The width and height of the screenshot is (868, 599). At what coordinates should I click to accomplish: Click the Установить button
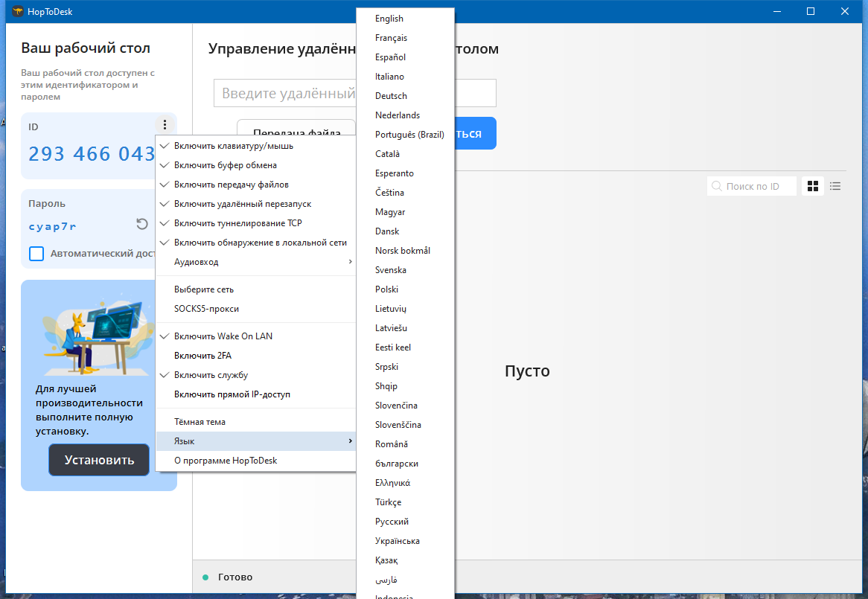99,460
